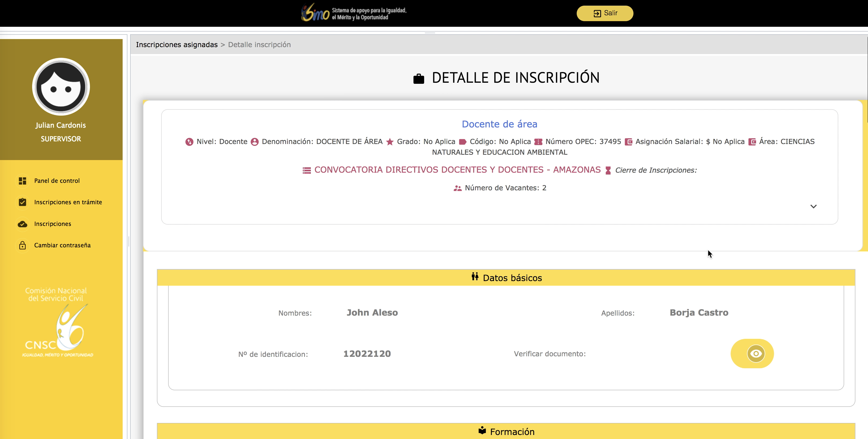Click the Datos básicos section header
The image size is (868, 439).
[x=506, y=278]
